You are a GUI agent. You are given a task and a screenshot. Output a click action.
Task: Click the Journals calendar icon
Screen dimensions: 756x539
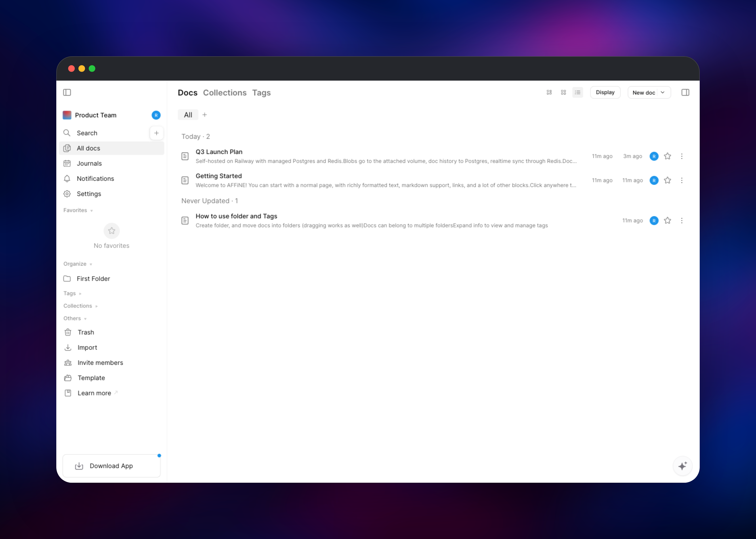click(x=67, y=163)
